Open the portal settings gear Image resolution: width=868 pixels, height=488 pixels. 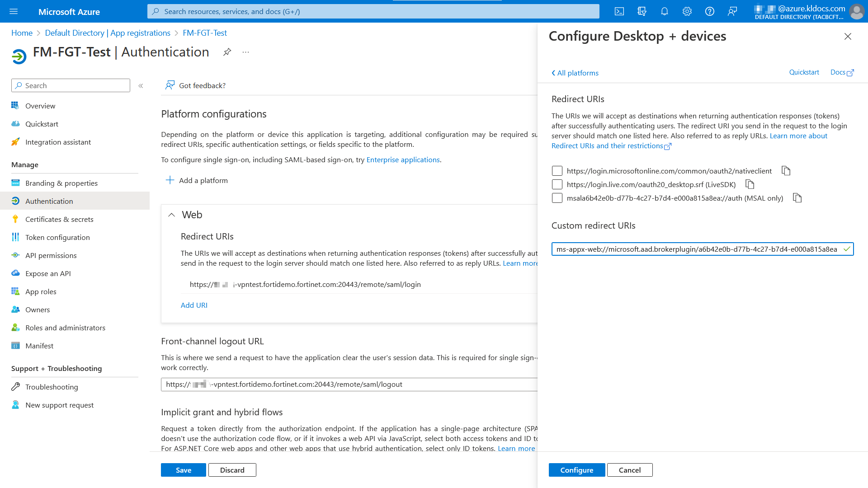[x=687, y=11]
